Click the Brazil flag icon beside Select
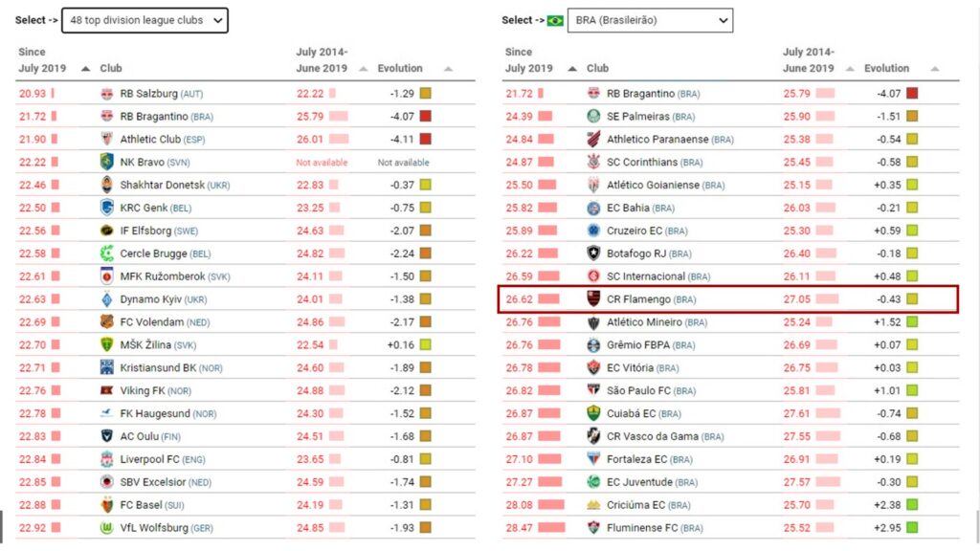The width and height of the screenshot is (980, 551). click(555, 20)
